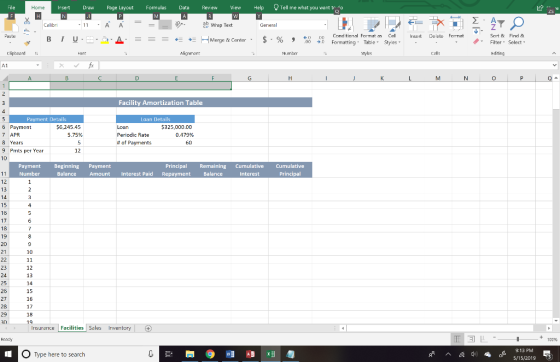Click the Paste clipboard icon

tap(10, 25)
